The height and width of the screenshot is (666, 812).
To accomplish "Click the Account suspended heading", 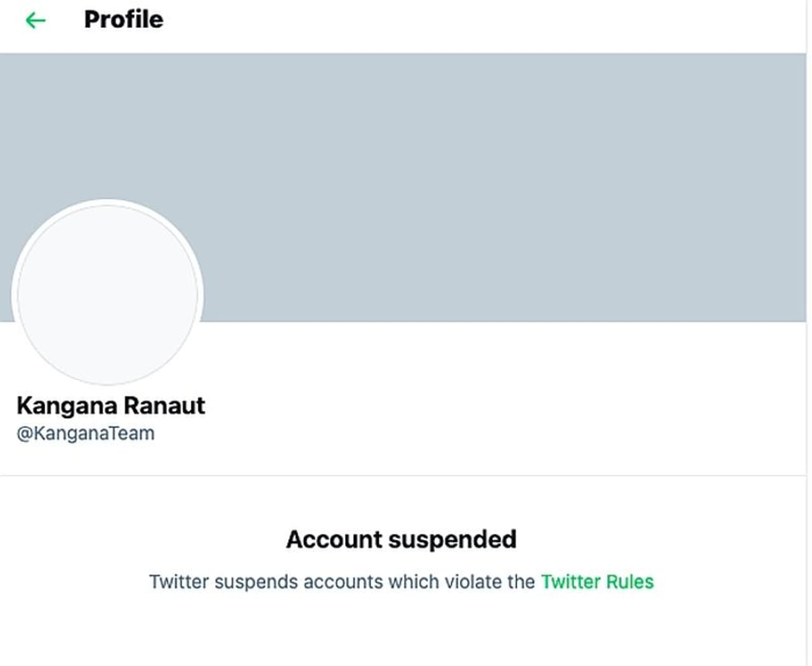I will click(x=401, y=539).
